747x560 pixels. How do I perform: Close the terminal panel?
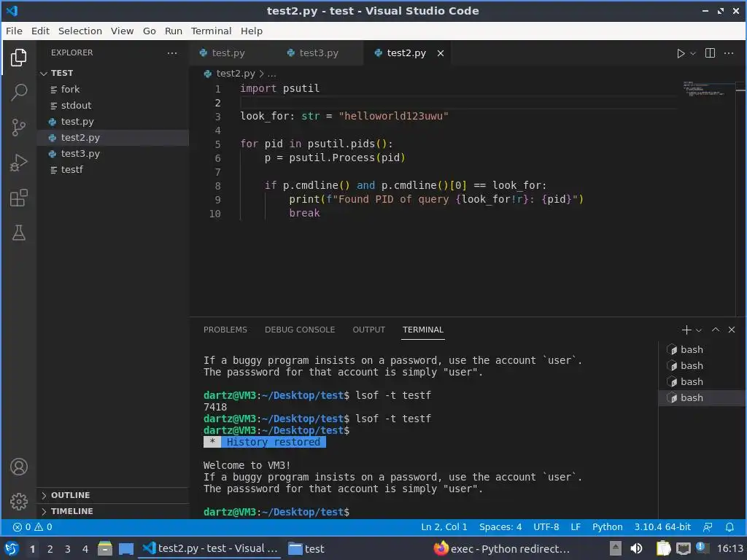732,330
